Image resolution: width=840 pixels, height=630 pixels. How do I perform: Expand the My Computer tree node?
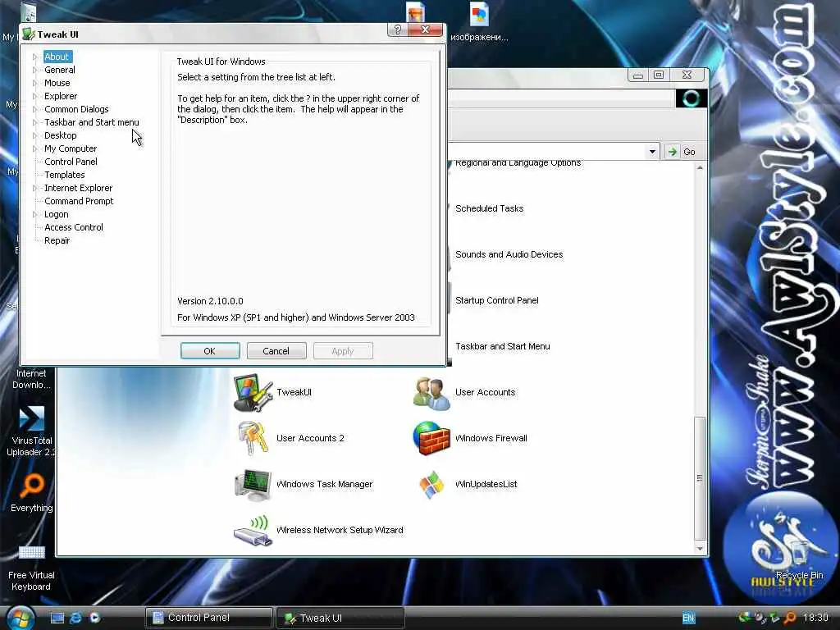pyautogui.click(x=34, y=148)
